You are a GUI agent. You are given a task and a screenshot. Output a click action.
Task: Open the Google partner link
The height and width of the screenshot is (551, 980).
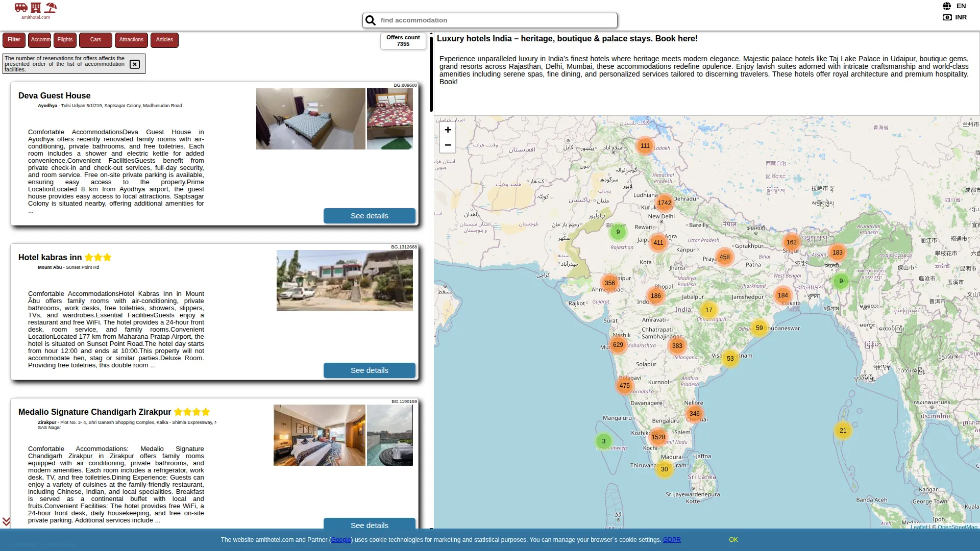(x=341, y=540)
